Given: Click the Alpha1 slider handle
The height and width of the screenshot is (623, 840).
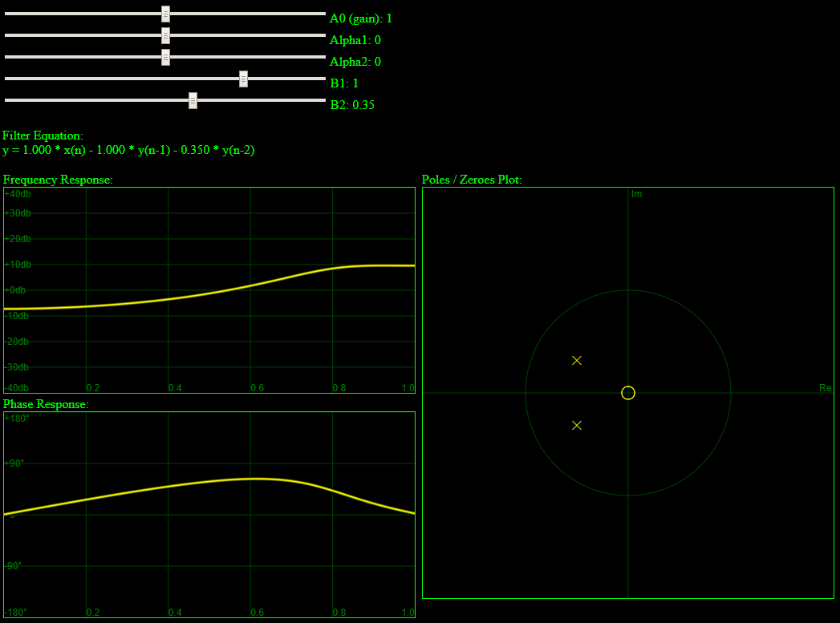Looking at the screenshot, I should (165, 35).
